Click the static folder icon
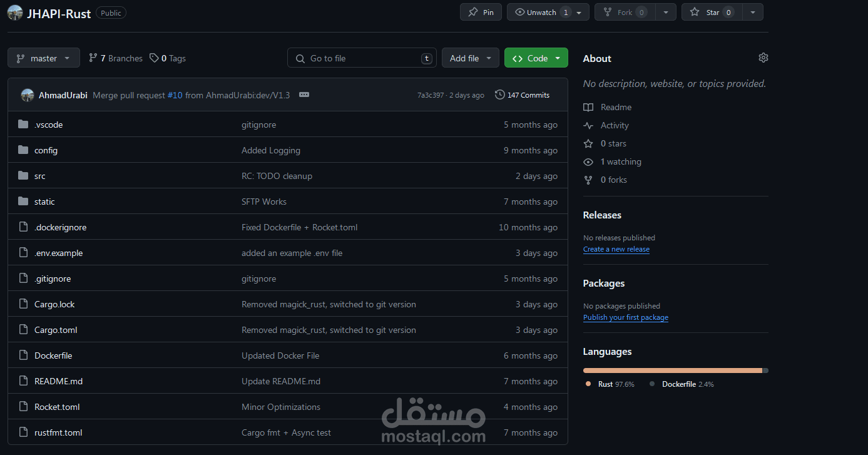The height and width of the screenshot is (455, 868). click(24, 201)
